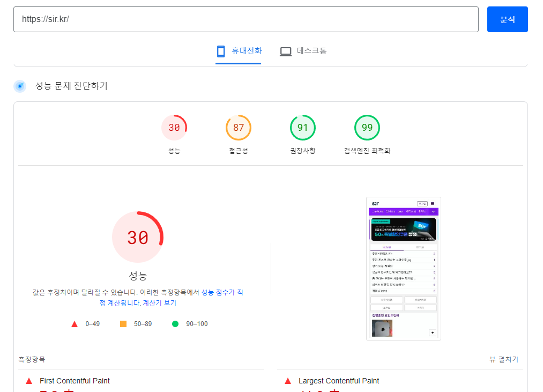Open the 99 검색엔진 최적화 score gauge

(367, 128)
